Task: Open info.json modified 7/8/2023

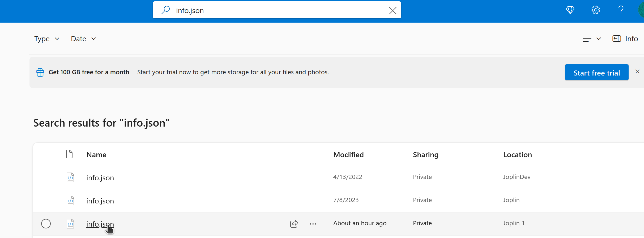Action: [x=100, y=201]
